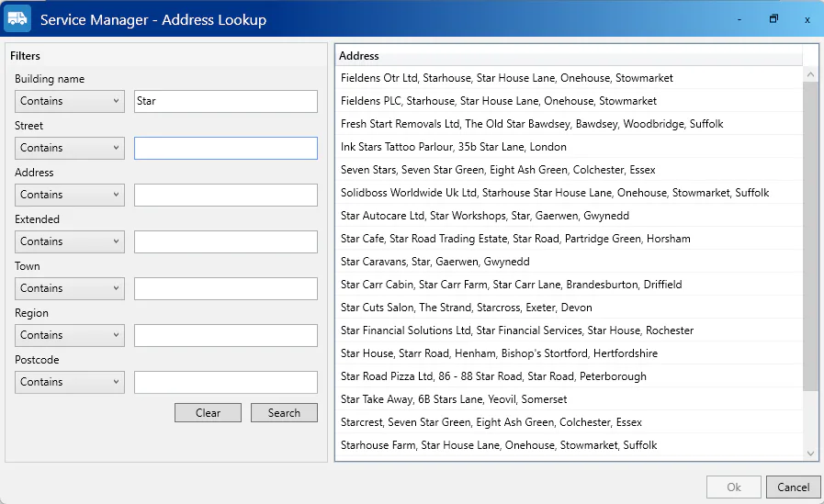824x504 pixels.
Task: Open the Building name Contains dropdown
Action: [70, 101]
